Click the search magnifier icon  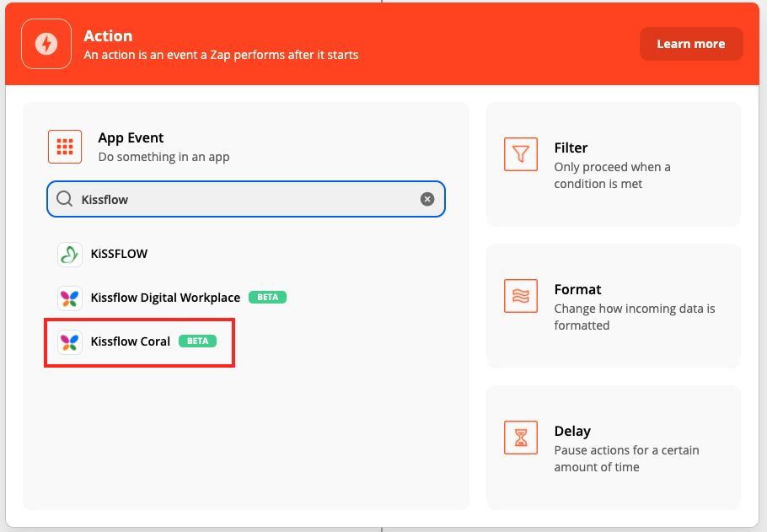click(64, 199)
